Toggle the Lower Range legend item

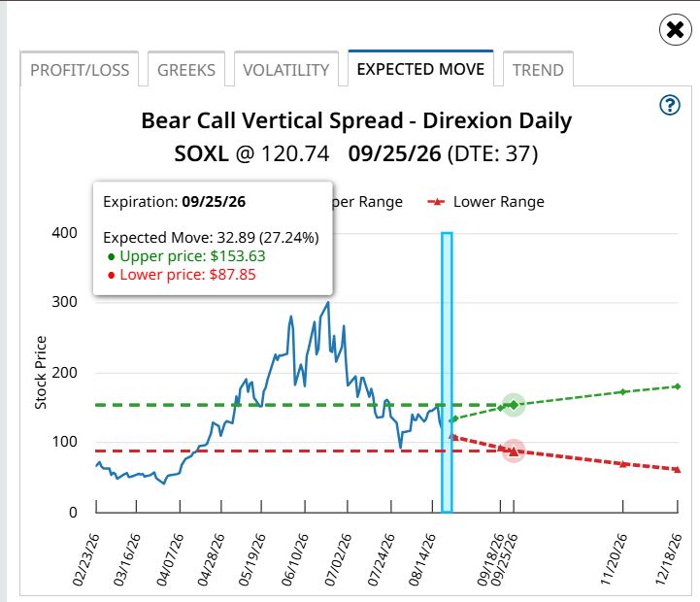[x=485, y=202]
